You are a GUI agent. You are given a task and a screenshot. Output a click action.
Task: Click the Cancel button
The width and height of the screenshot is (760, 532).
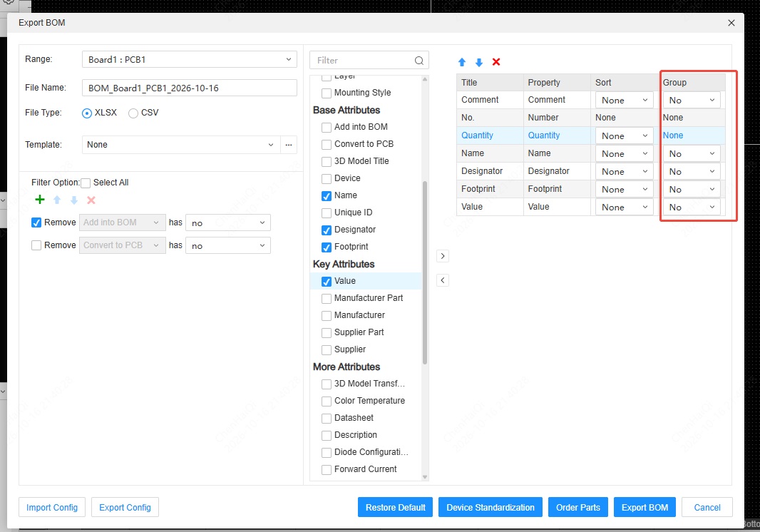pos(707,507)
